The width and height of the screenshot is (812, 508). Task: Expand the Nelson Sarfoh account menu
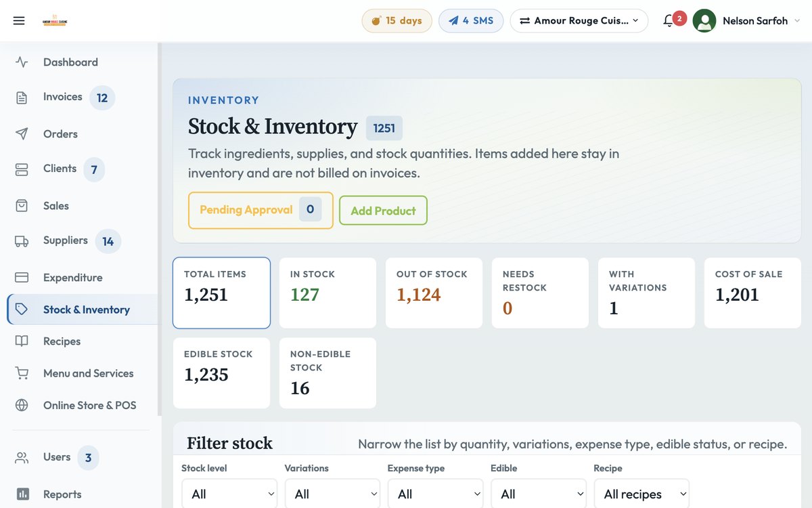(762, 21)
